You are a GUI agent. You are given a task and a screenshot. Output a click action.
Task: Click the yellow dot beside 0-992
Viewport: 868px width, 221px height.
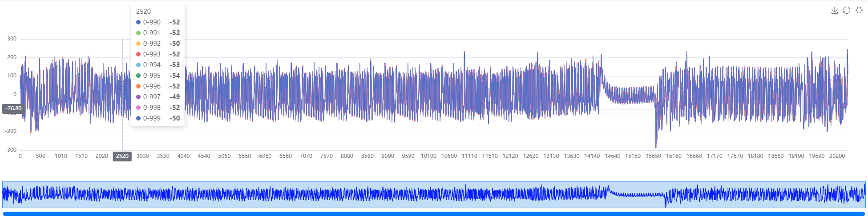pos(138,44)
